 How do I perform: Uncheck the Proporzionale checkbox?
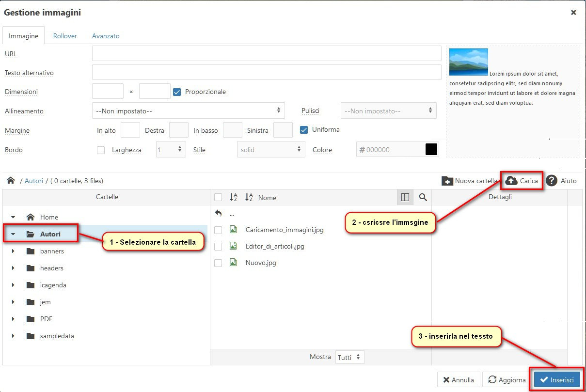pos(177,92)
